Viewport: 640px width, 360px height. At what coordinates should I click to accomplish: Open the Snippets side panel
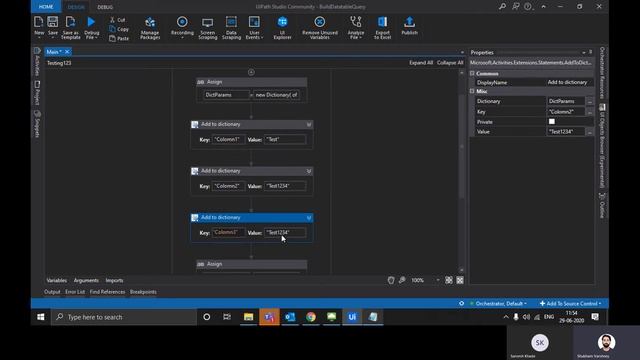coord(37,124)
